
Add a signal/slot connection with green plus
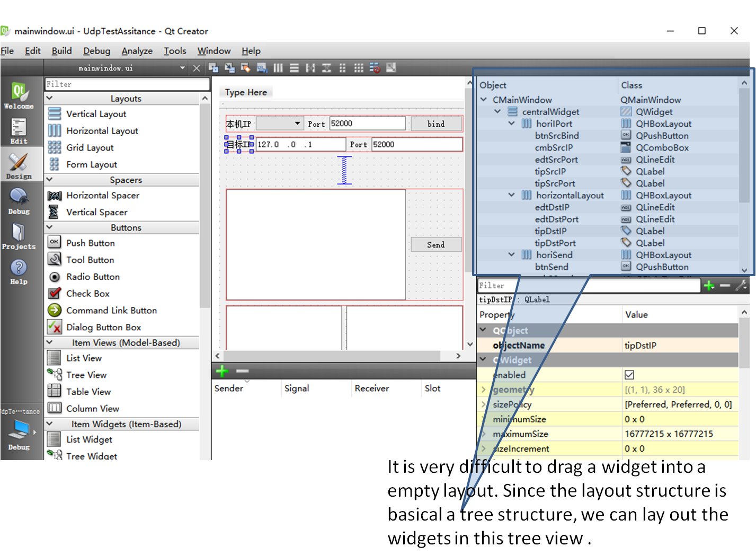point(222,371)
